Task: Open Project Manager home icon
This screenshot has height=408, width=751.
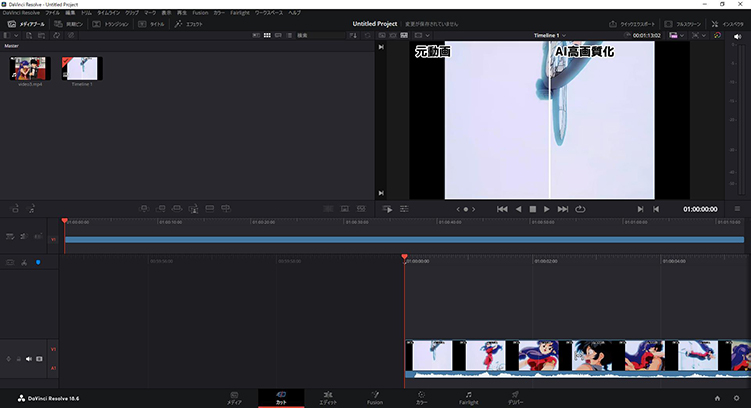Action: (717, 398)
